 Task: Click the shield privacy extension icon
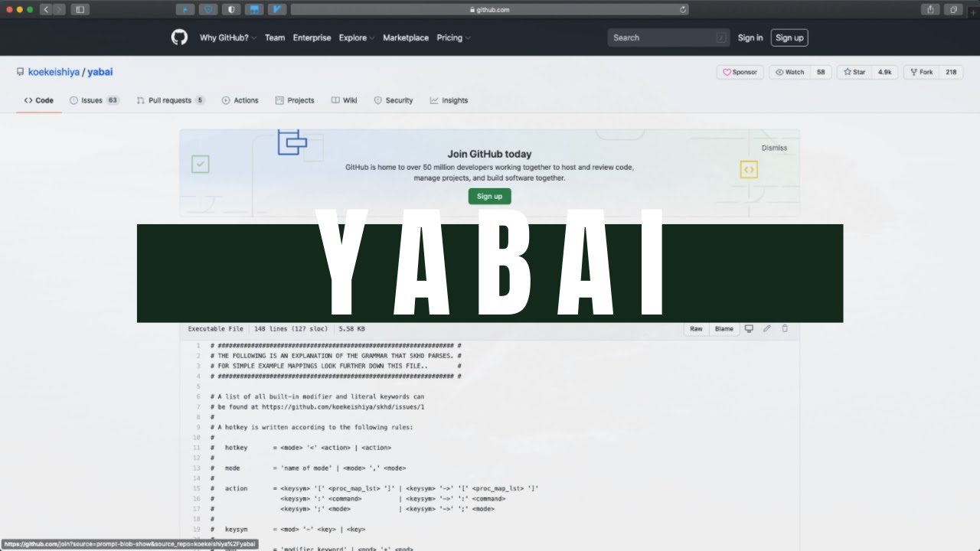(232, 9)
